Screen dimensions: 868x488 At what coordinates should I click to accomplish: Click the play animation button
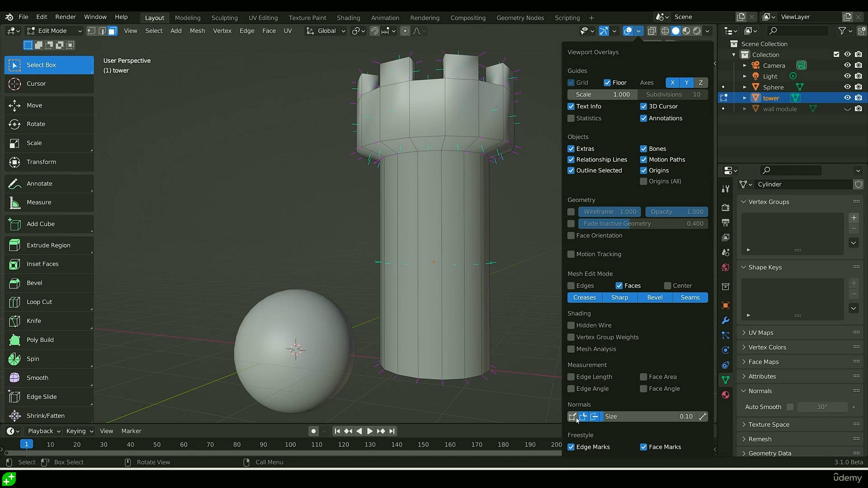pyautogui.click(x=369, y=431)
